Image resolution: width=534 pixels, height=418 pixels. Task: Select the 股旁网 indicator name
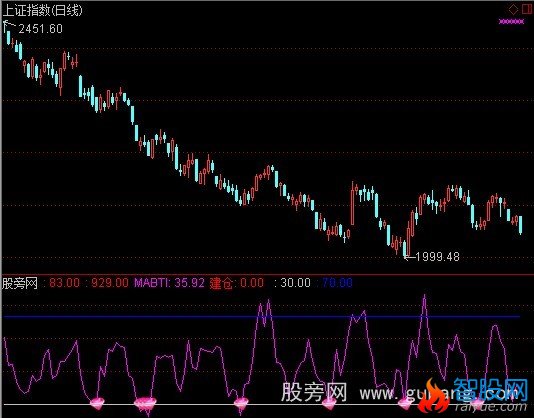pos(20,283)
